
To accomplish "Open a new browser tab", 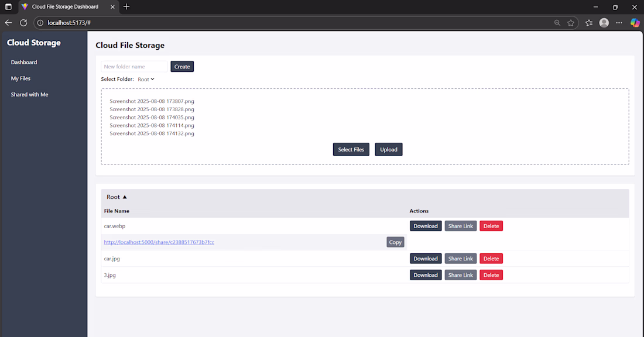I will pyautogui.click(x=126, y=6).
